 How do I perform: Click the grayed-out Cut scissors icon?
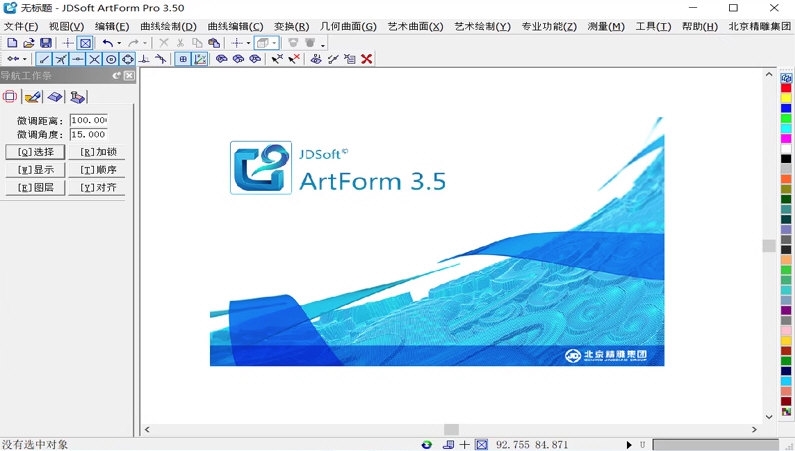pyautogui.click(x=180, y=43)
